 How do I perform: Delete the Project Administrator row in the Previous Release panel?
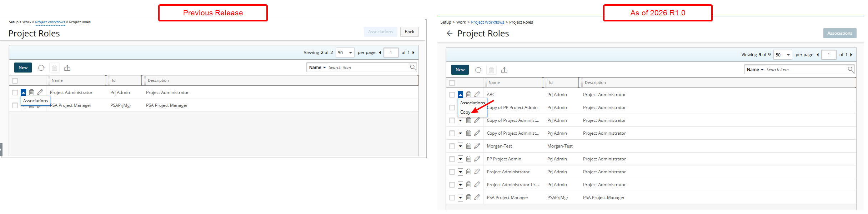point(31,92)
